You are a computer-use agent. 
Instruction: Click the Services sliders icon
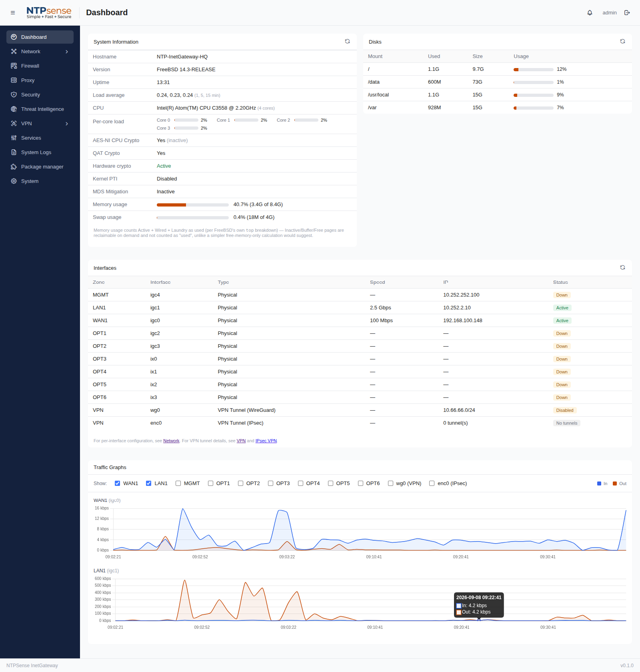[14, 138]
